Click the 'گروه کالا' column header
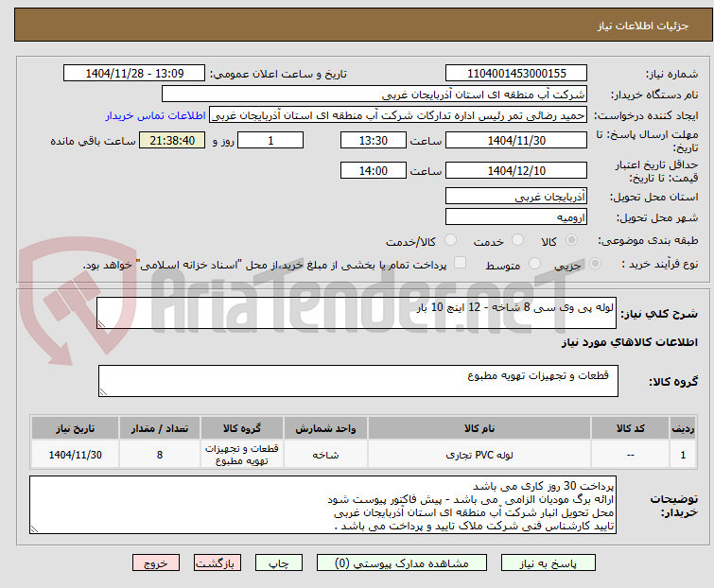714x588 pixels. coord(242,428)
